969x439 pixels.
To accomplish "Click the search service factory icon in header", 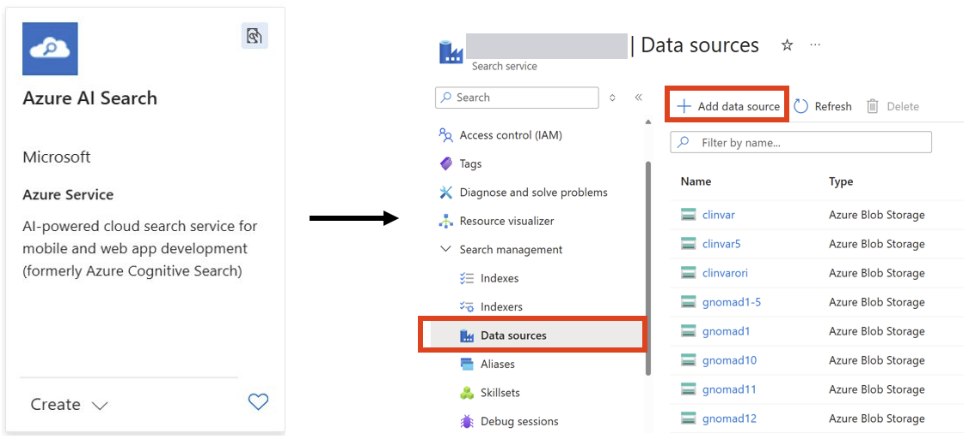I will click(451, 52).
